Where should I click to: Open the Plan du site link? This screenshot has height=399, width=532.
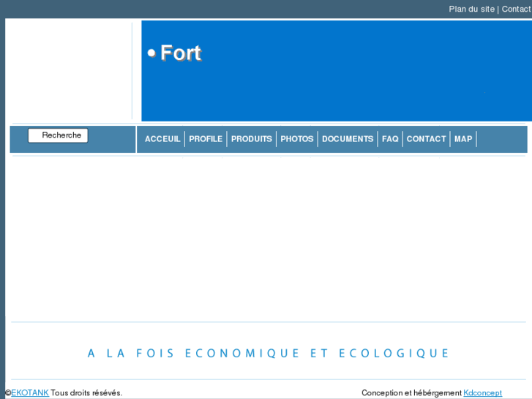471,10
